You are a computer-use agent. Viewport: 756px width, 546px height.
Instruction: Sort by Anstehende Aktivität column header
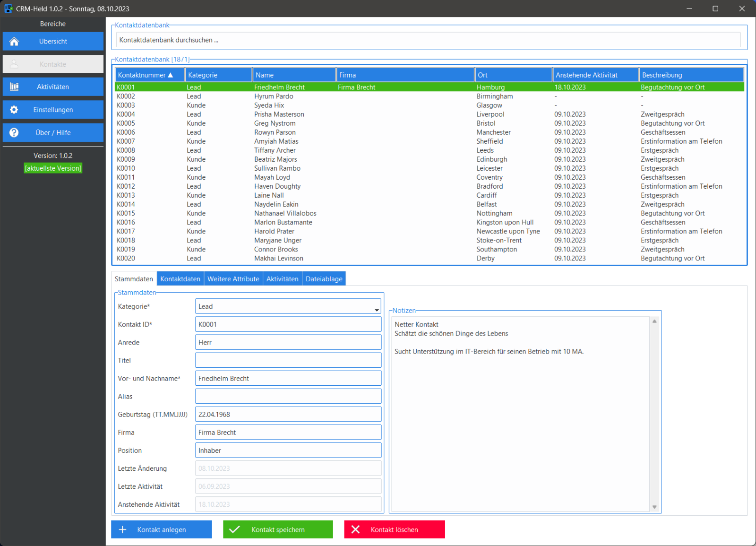(596, 75)
